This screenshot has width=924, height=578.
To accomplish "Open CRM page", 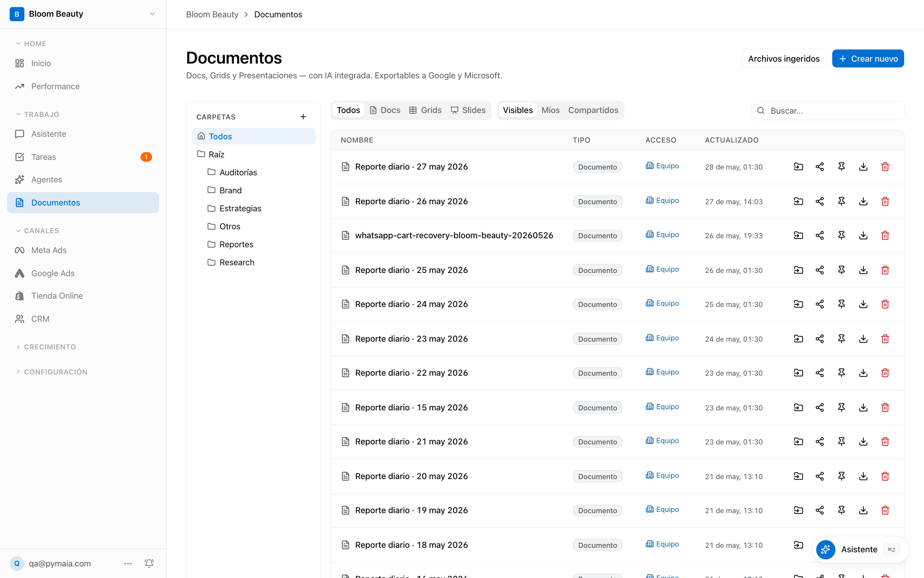I will click(83, 319).
